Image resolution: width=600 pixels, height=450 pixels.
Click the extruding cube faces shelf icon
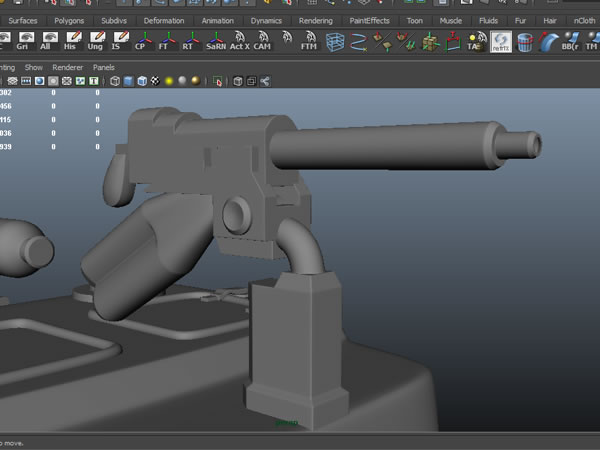click(430, 42)
